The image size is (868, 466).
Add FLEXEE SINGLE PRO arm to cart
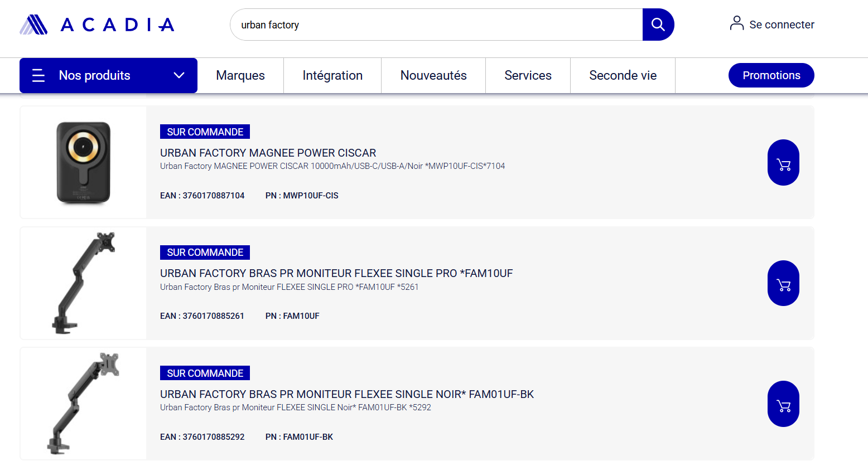[x=783, y=283]
